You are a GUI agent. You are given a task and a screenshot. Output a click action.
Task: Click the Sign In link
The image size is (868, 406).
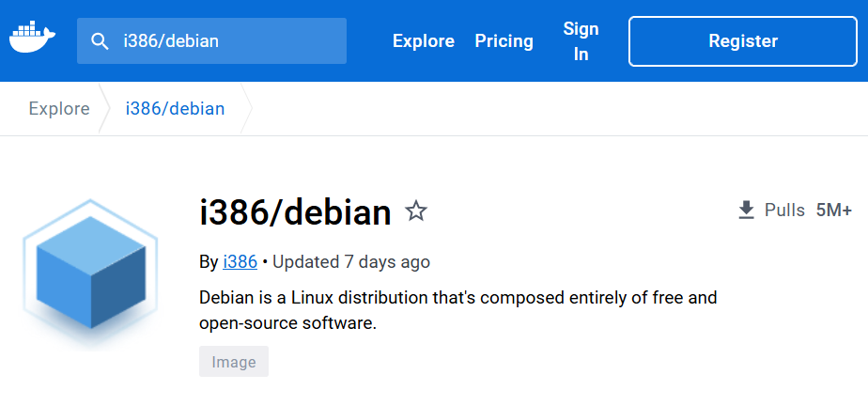581,41
